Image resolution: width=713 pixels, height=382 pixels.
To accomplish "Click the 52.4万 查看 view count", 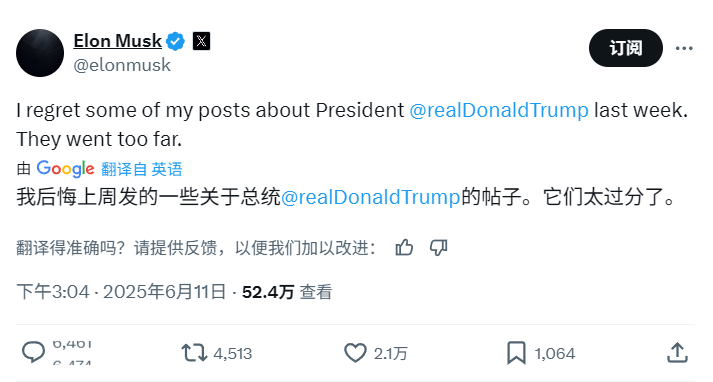I will tap(287, 292).
